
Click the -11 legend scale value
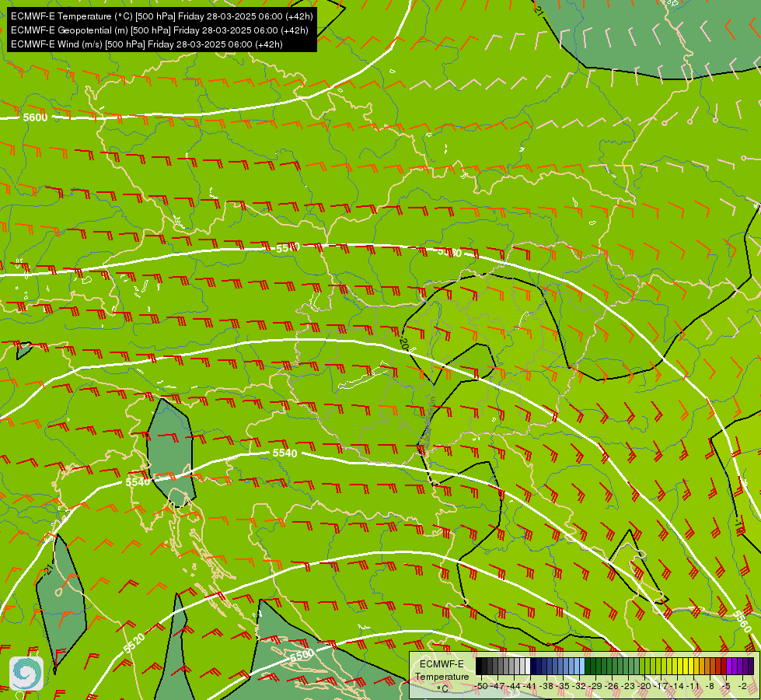tap(693, 687)
